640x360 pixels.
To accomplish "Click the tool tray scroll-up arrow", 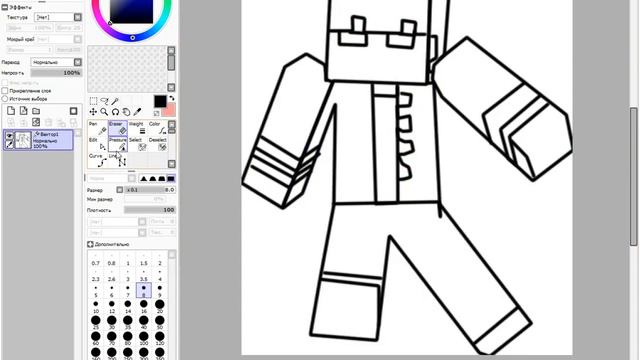I will pos(172,124).
